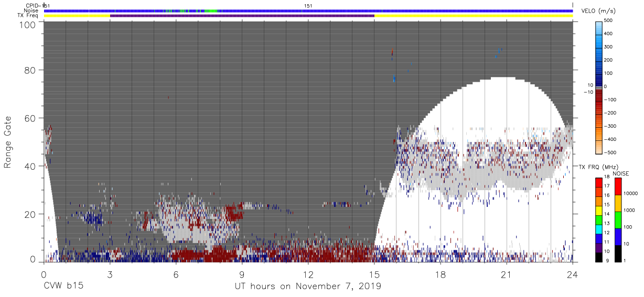This screenshot has height=297, width=644.
Task: Click the 40 tick label on the Range Gate axis
Action: click(31, 166)
